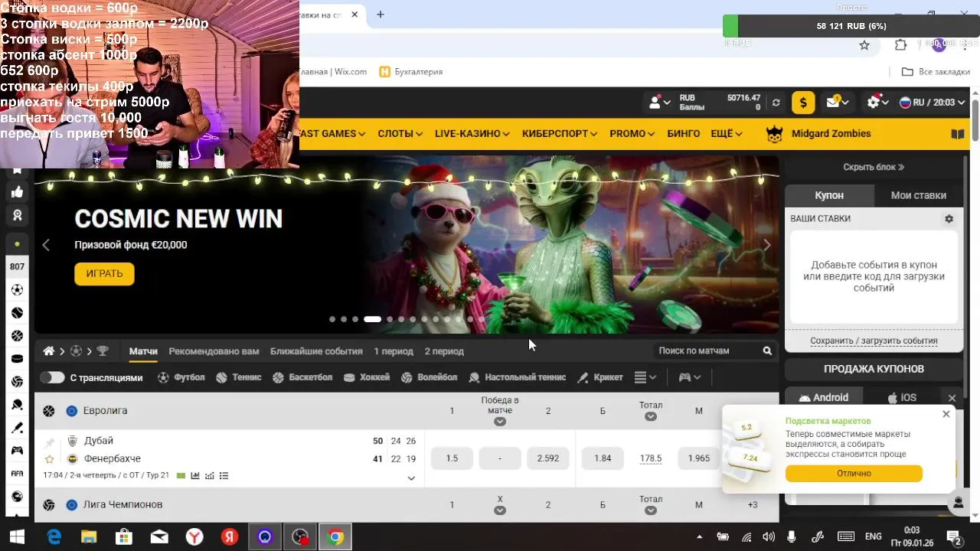Select the Купон tab

(x=829, y=195)
